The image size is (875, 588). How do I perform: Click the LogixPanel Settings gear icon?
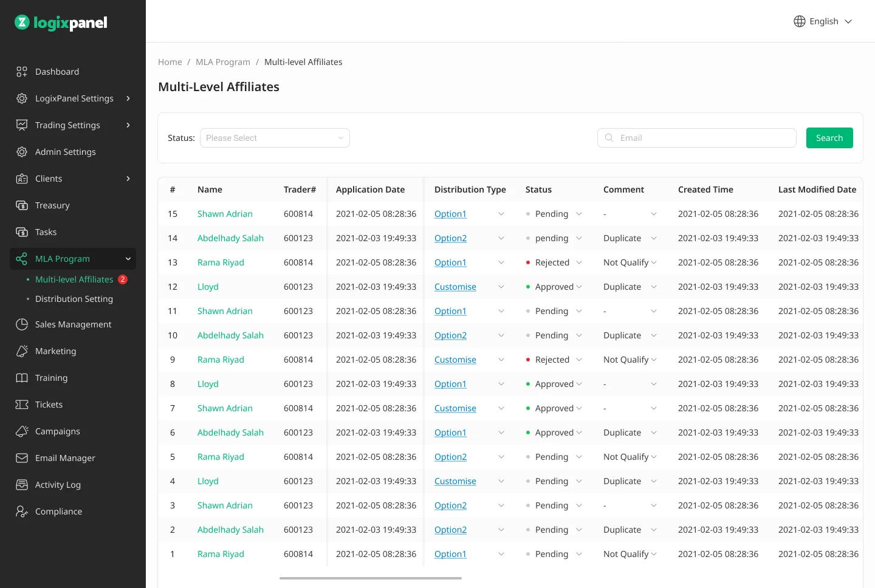tap(22, 98)
